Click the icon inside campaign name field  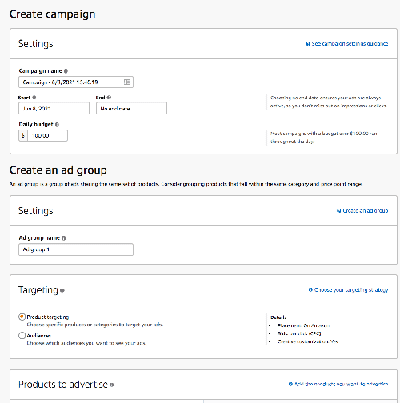point(127,82)
